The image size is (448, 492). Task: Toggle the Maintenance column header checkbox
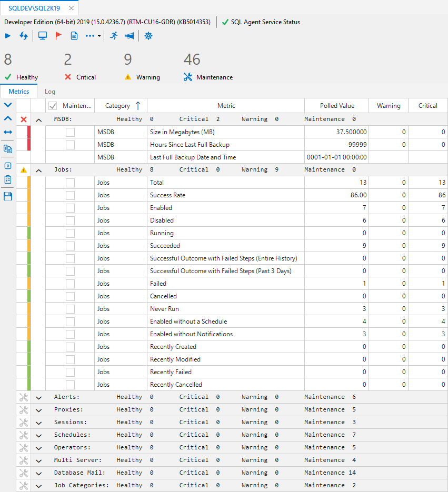point(53,106)
